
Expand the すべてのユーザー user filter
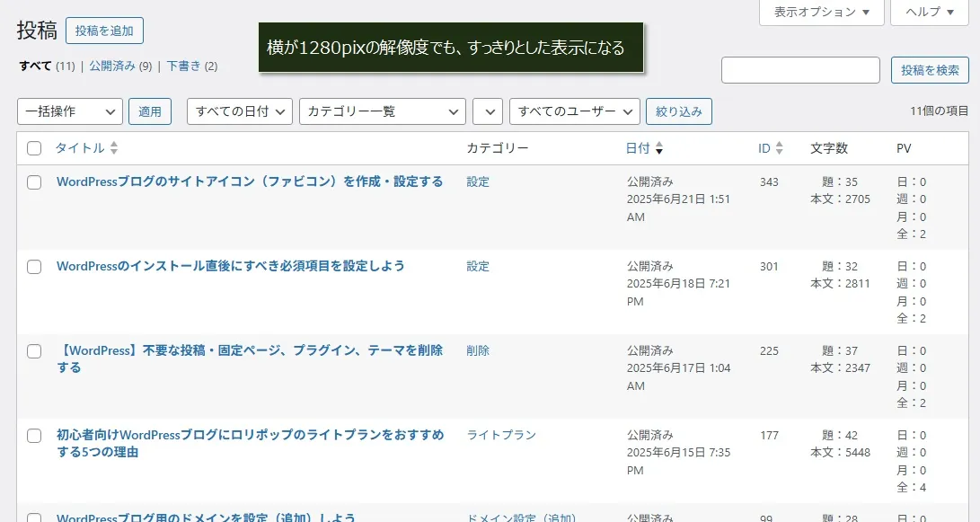tap(574, 111)
